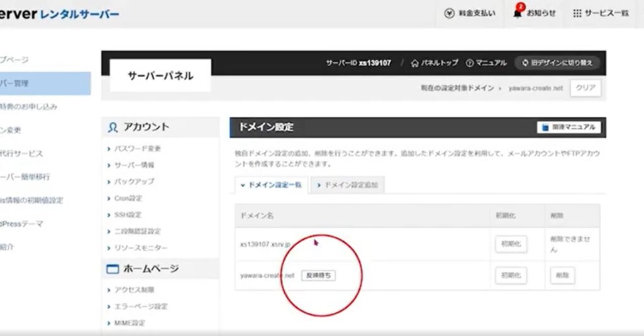Click 初期化 for yawara-create.net
644x336 pixels.
[511, 275]
